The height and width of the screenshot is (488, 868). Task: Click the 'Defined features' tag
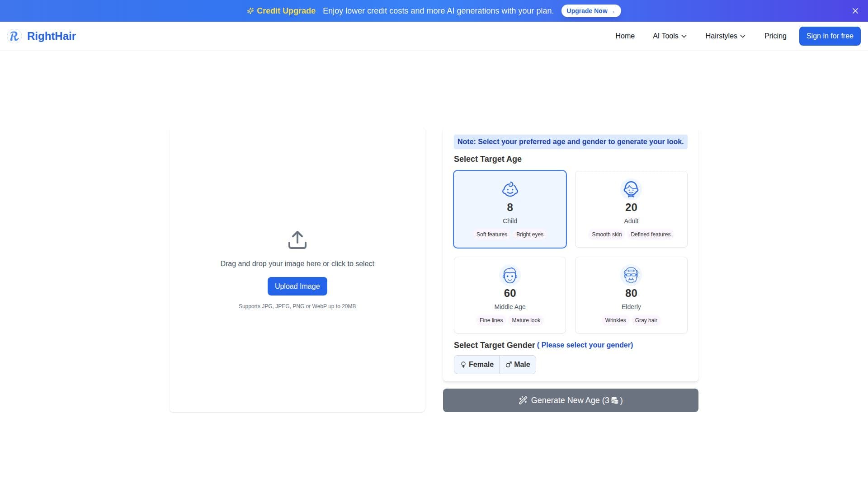(x=651, y=235)
